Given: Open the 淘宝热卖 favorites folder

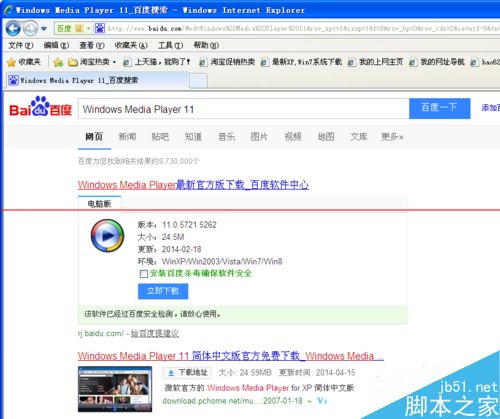Looking at the screenshot, I should click(x=89, y=62).
